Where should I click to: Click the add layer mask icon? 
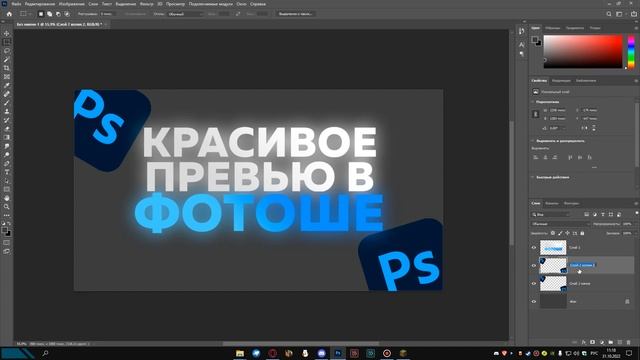[593, 342]
